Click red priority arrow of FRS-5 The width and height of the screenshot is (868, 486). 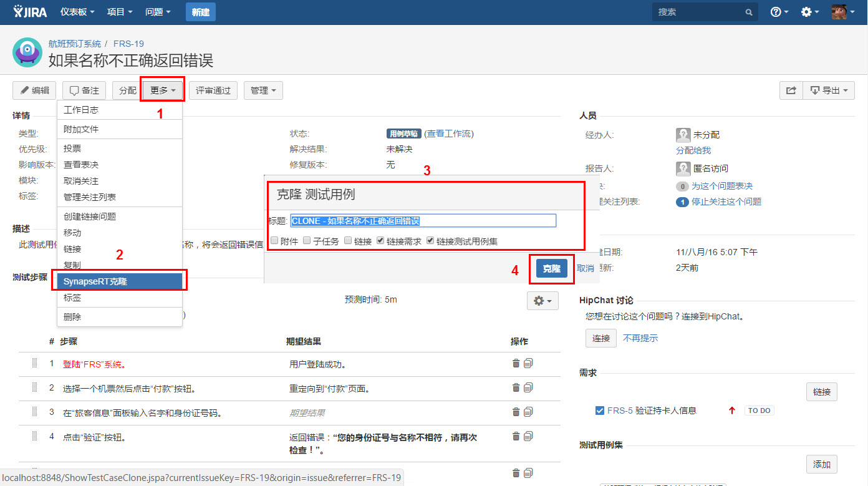tap(731, 411)
